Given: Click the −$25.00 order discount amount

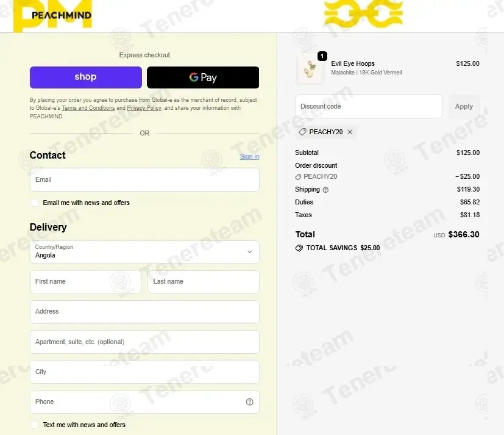Looking at the screenshot, I should point(467,176).
